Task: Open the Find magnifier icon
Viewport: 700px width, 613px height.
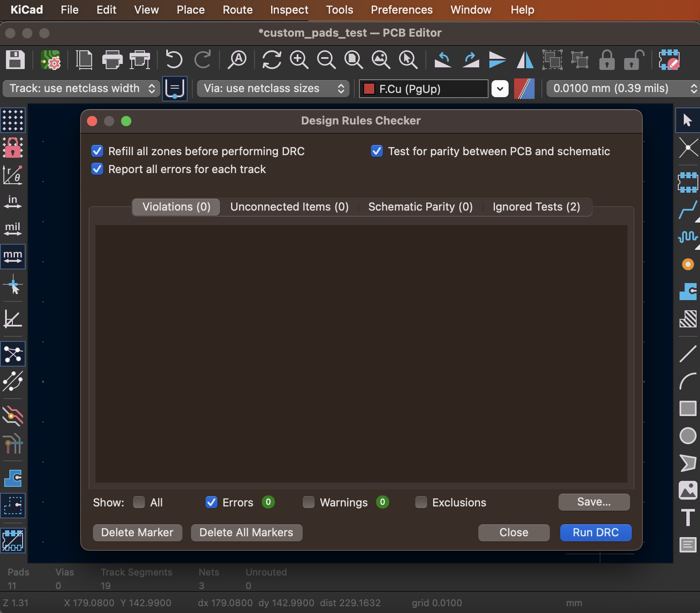Action: point(237,60)
